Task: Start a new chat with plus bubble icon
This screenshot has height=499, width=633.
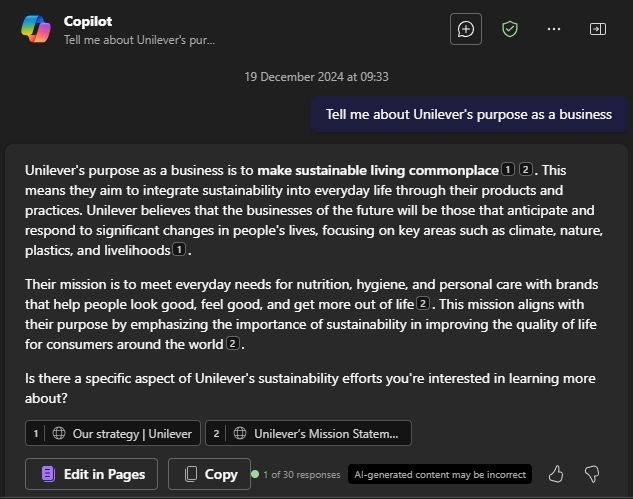Action: click(466, 29)
